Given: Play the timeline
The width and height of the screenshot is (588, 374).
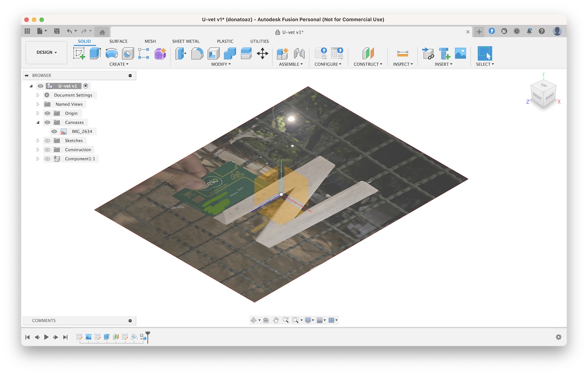Looking at the screenshot, I should click(46, 337).
